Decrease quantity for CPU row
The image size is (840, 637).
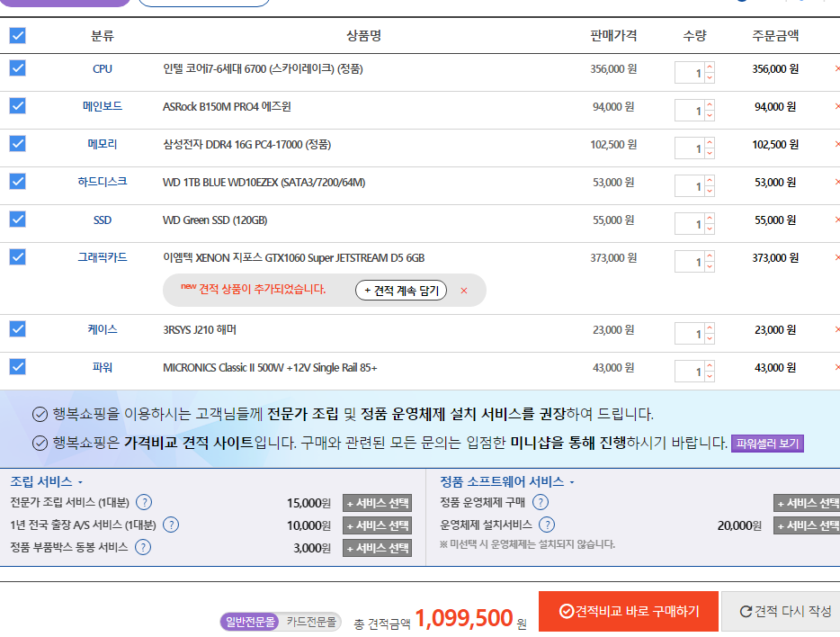[710, 77]
